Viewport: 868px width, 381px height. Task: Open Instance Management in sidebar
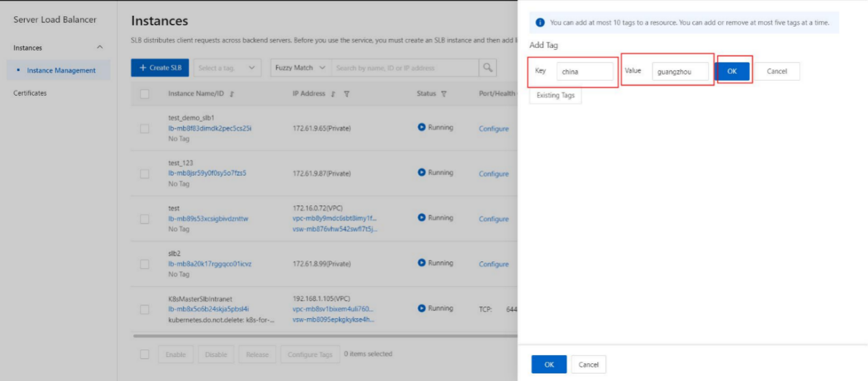point(62,70)
